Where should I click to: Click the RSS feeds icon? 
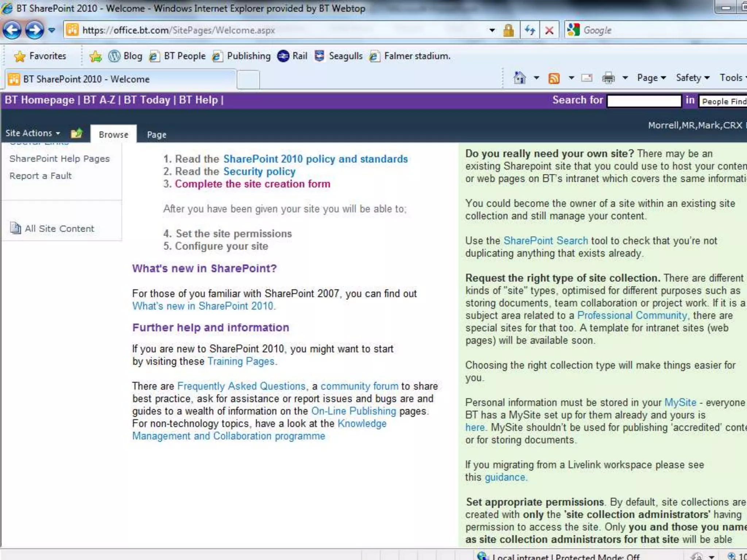[554, 78]
